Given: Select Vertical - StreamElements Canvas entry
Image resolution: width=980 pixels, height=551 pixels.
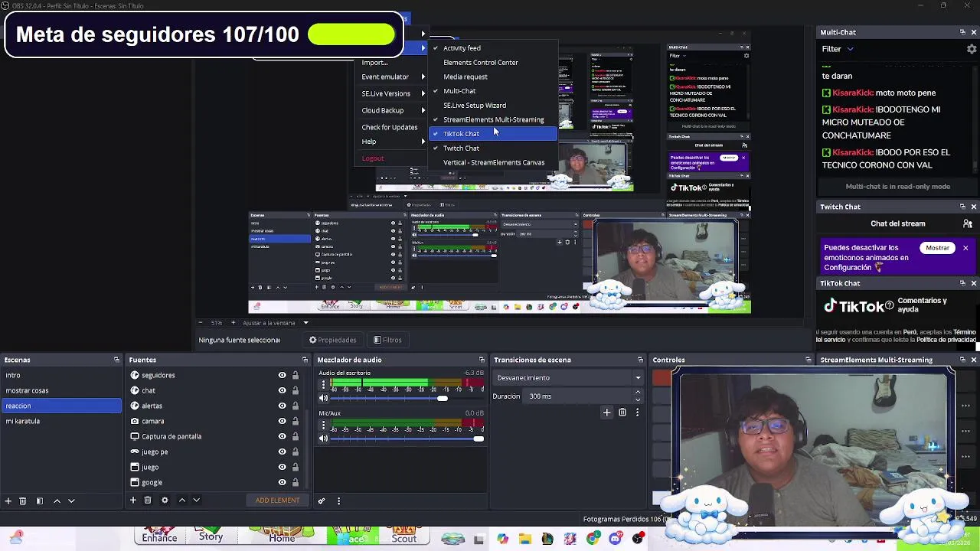Looking at the screenshot, I should click(x=493, y=163).
